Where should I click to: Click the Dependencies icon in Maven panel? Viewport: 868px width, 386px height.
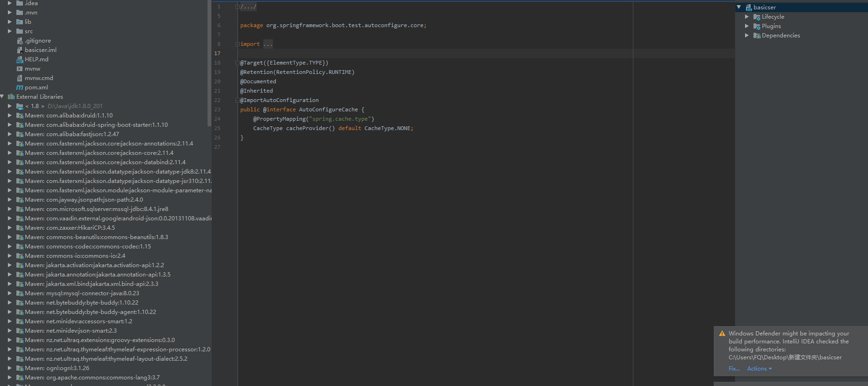click(x=757, y=36)
